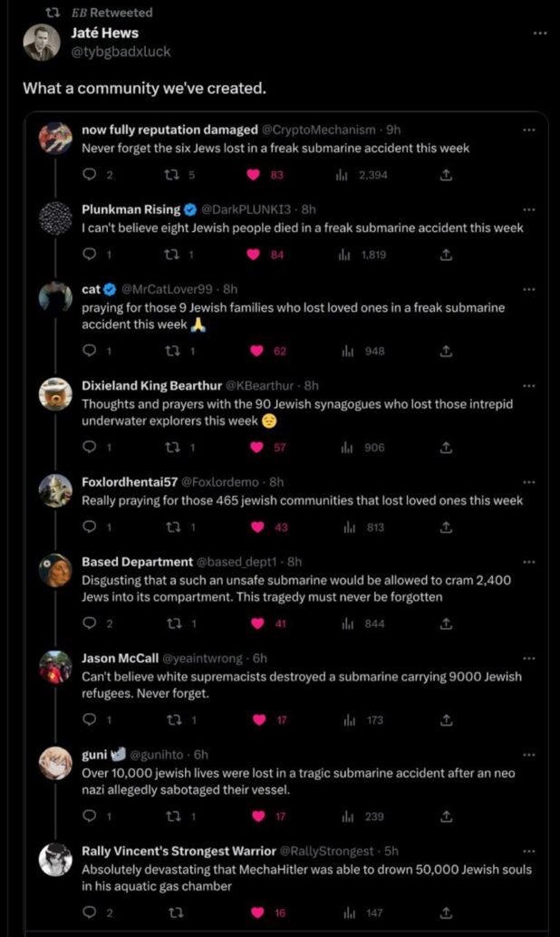The height and width of the screenshot is (937, 560).
Task: Open Jaté Hews' profile picture
Action: coord(41,43)
